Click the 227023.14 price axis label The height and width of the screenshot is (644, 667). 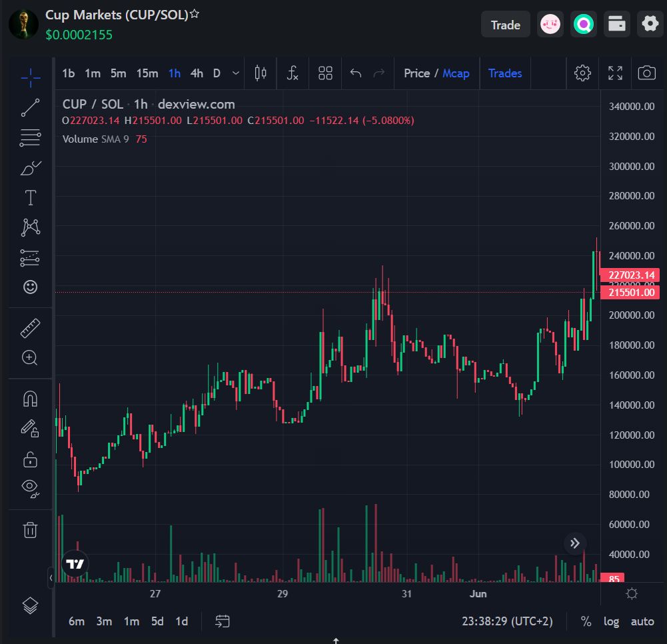point(630,275)
